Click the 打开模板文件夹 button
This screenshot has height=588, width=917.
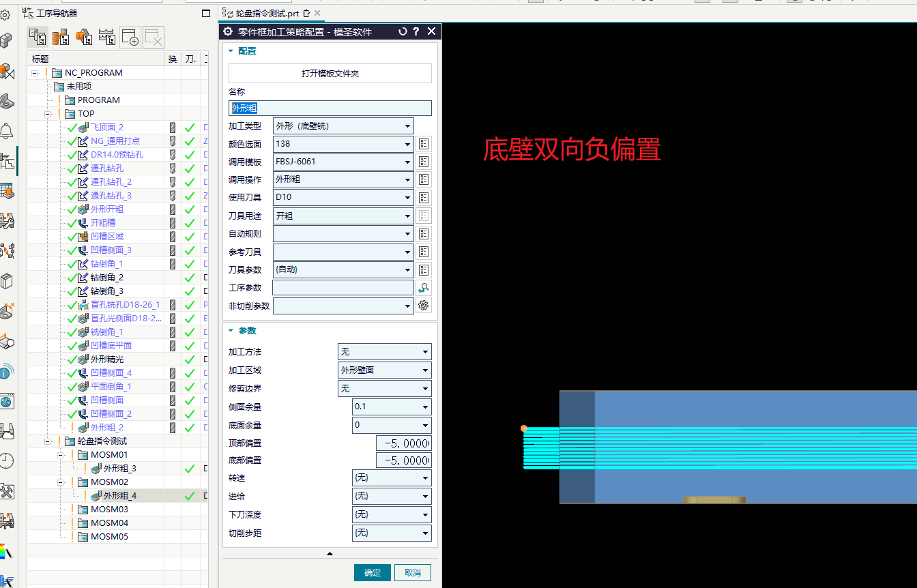330,74
